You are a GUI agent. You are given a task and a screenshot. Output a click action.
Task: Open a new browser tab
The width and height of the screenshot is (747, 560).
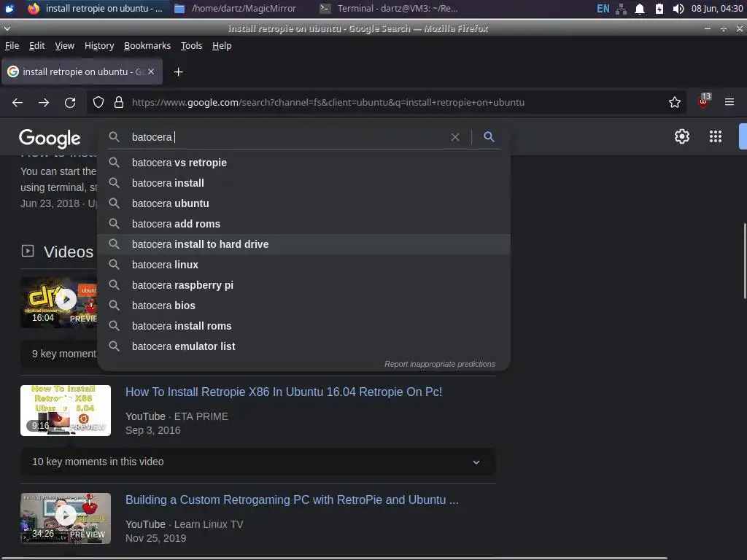(178, 72)
